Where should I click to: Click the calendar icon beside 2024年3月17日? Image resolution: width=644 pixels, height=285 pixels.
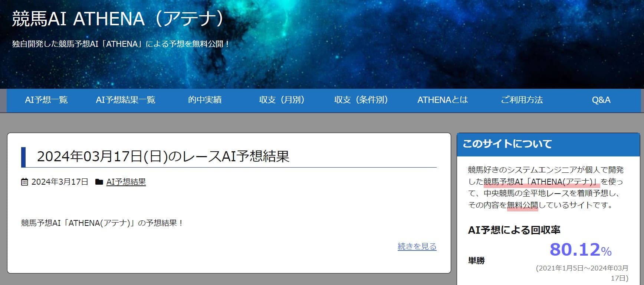point(24,182)
